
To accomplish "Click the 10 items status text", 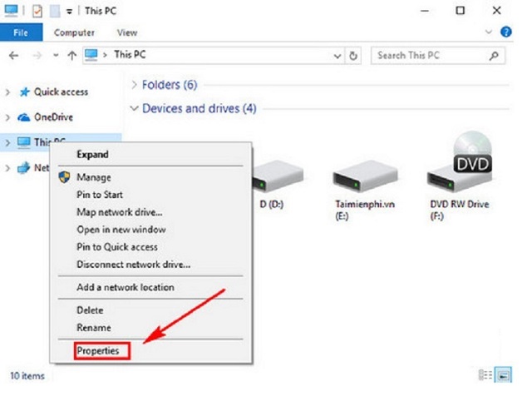I will pos(27,376).
